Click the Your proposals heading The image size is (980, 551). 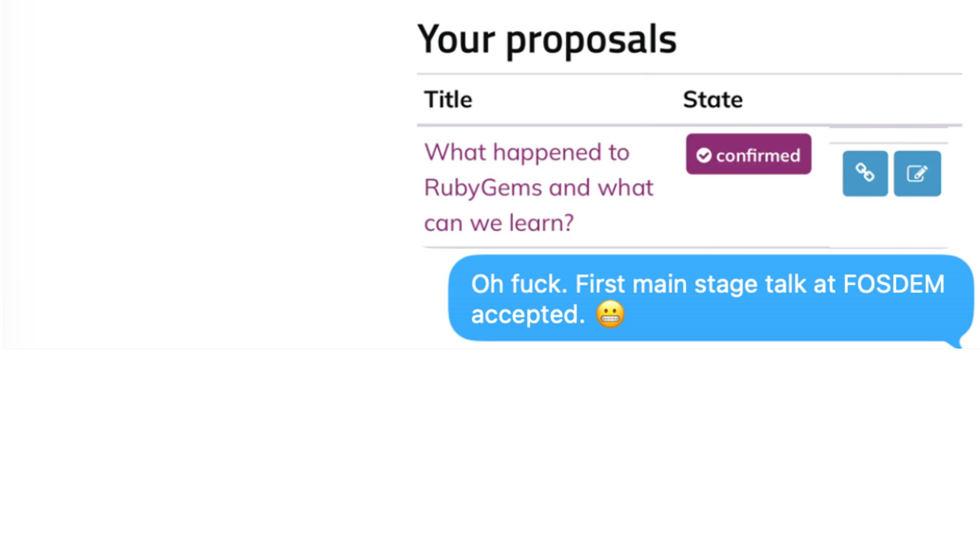pos(547,39)
